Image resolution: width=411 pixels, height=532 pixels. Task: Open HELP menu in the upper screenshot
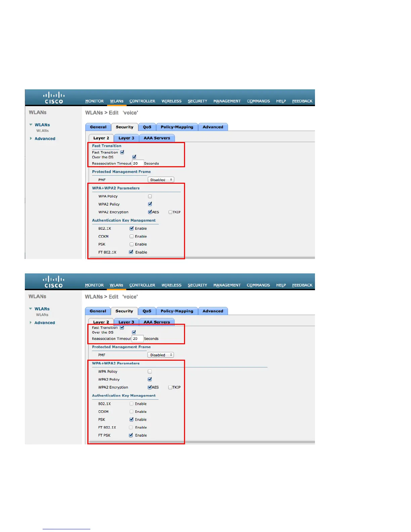tap(281, 101)
